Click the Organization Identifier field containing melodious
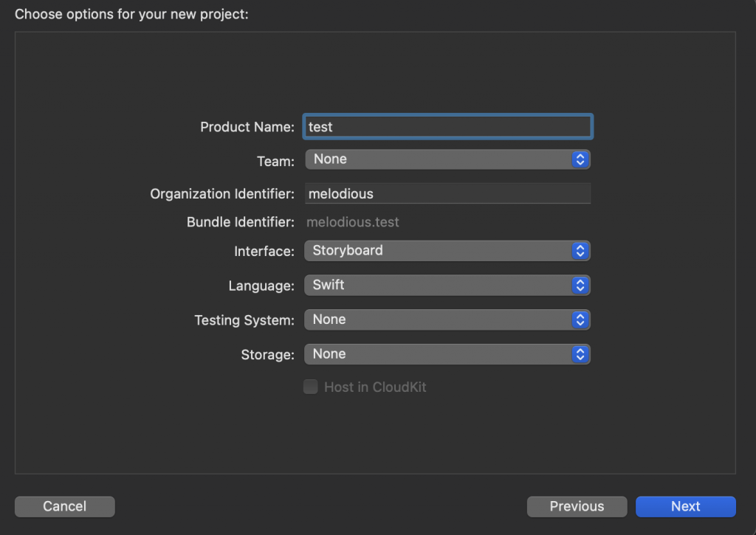 447,194
